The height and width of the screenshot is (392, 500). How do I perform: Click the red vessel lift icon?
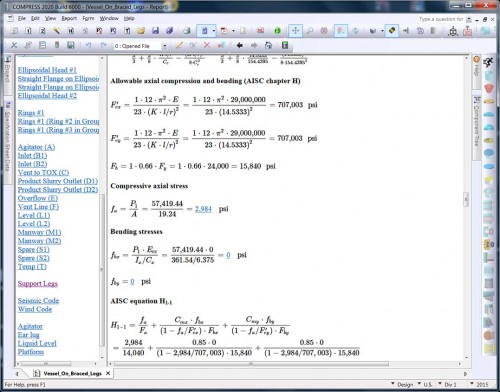click(467, 31)
